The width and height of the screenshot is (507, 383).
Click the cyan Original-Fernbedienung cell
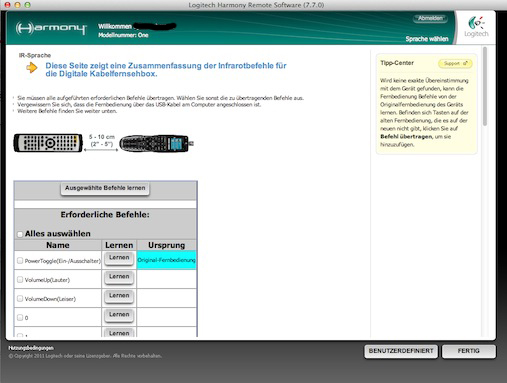(x=166, y=260)
